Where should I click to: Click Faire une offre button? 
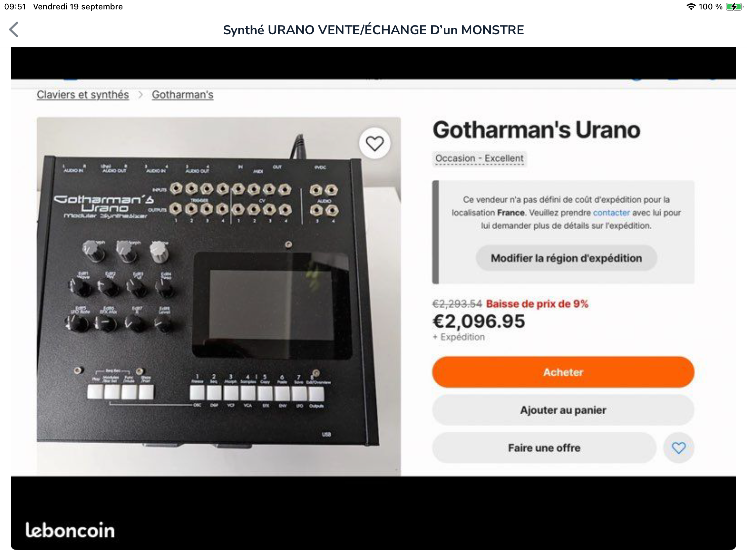point(544,448)
